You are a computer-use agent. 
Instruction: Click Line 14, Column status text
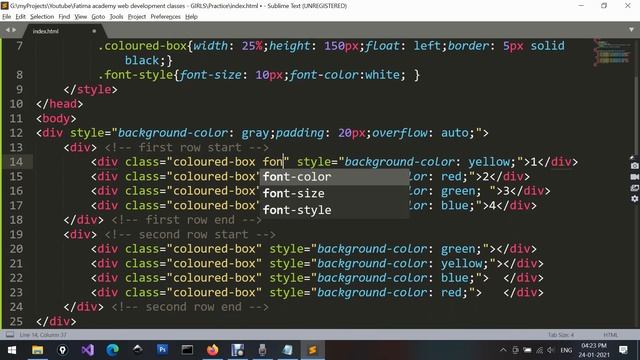pyautogui.click(x=43, y=335)
